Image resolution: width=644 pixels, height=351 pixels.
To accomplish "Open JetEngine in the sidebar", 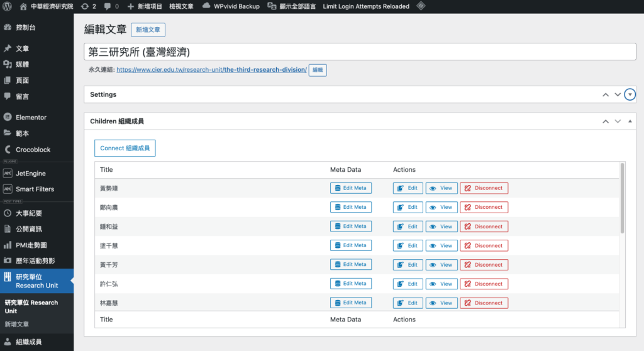I will (x=30, y=173).
